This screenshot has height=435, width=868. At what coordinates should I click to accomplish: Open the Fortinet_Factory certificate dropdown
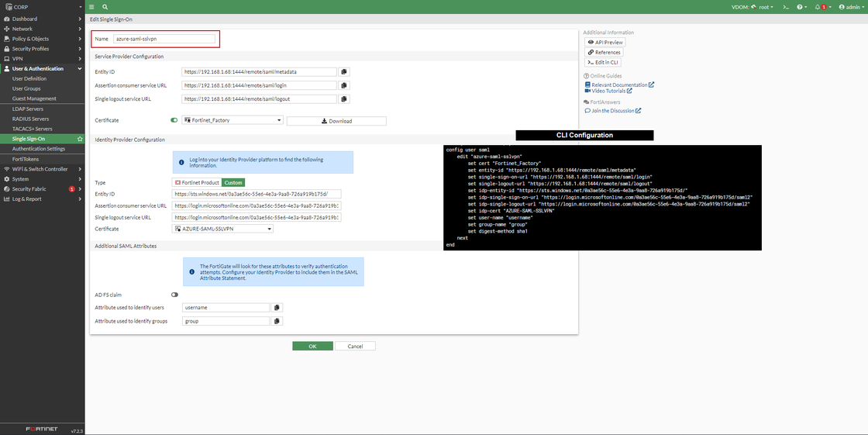click(232, 120)
